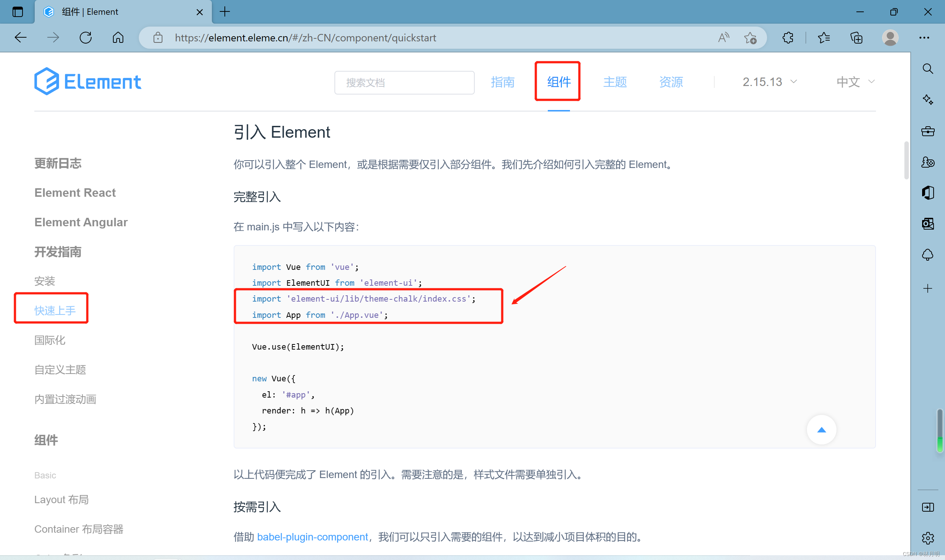Follow the babel-plugin-component link
Screen dimensions: 945x560
coord(312,536)
